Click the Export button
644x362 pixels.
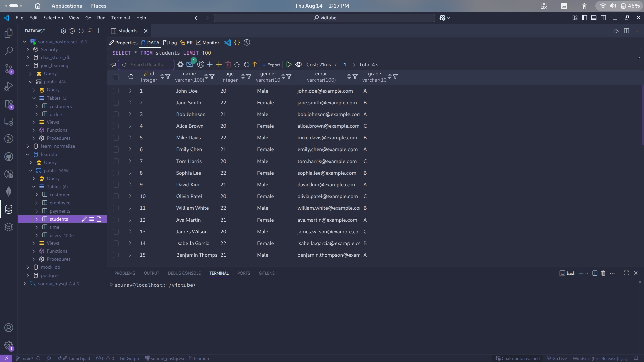point(271,65)
